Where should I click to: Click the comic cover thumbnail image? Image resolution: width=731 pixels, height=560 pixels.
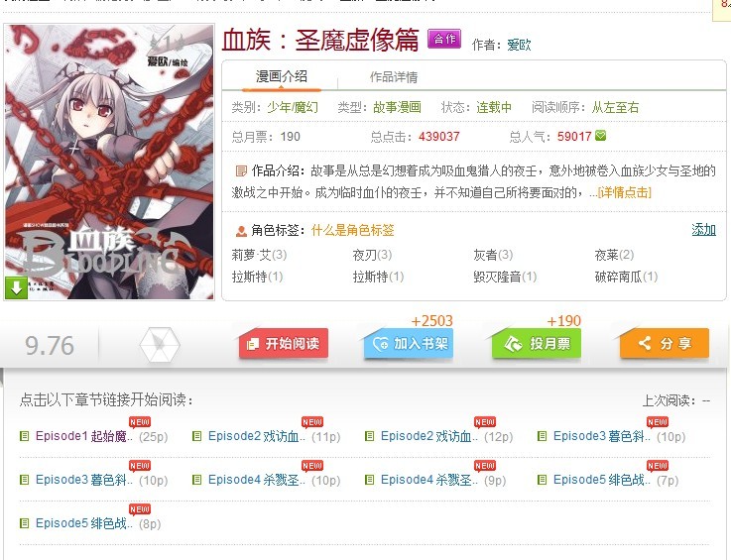point(109,162)
